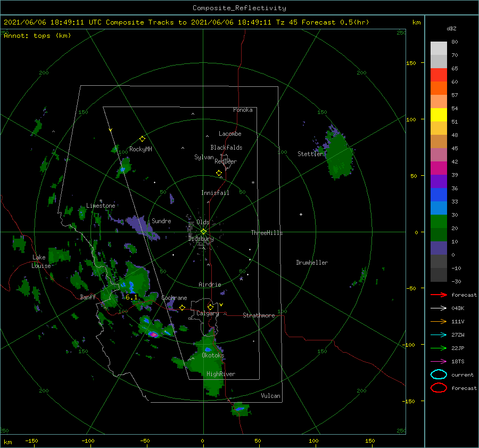The image size is (479, 448).
Task: Click the yellow diamond marker above Calgary
Action: point(210,307)
